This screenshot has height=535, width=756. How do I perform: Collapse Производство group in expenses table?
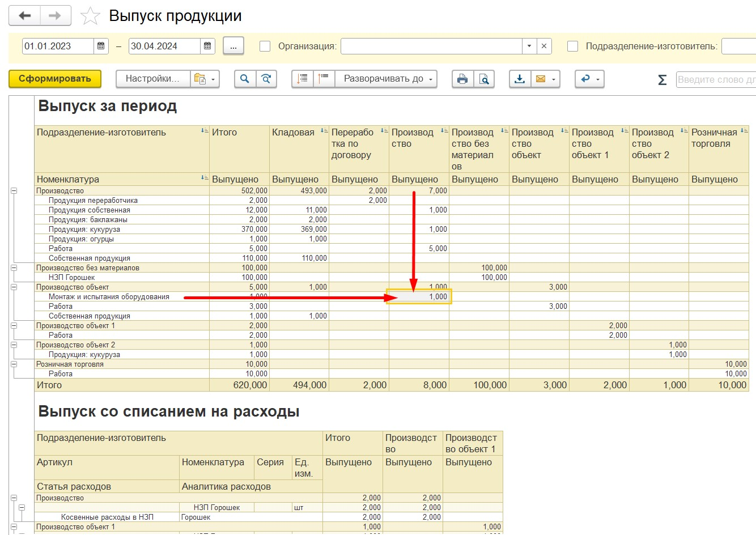[x=14, y=498]
